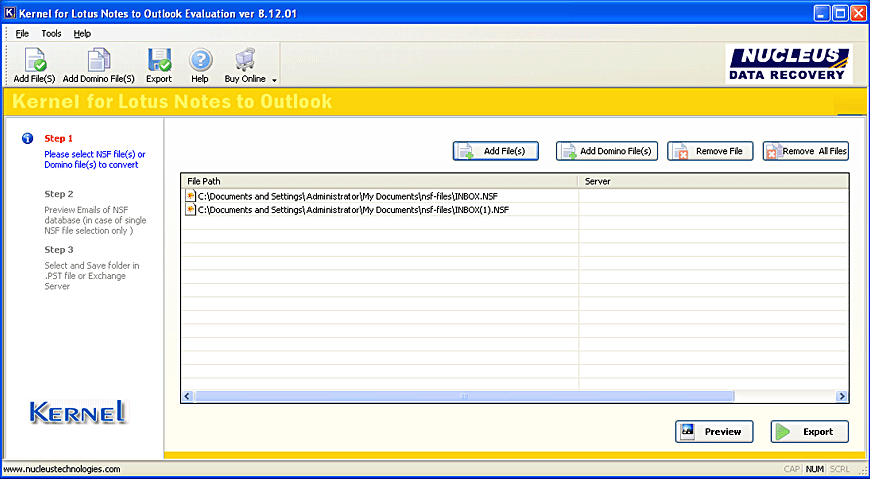Click the blue info icon beside Step 1
This screenshot has height=479, width=870.
[27, 138]
